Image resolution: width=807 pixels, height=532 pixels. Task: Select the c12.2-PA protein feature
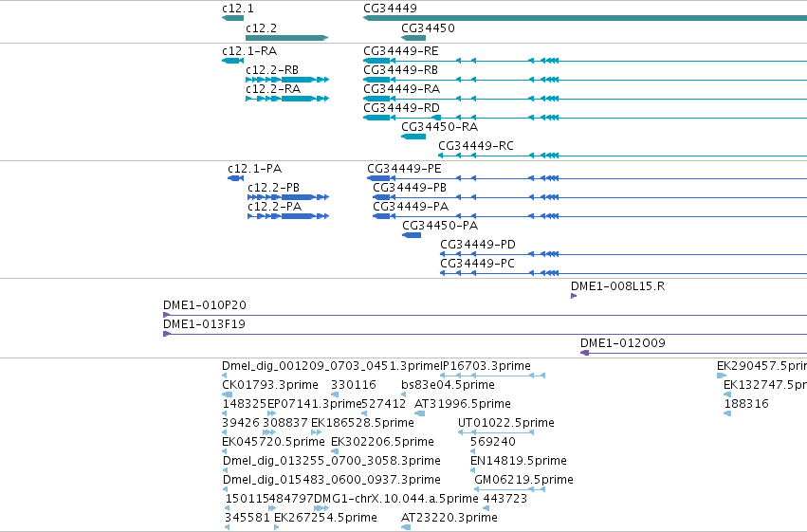288,216
